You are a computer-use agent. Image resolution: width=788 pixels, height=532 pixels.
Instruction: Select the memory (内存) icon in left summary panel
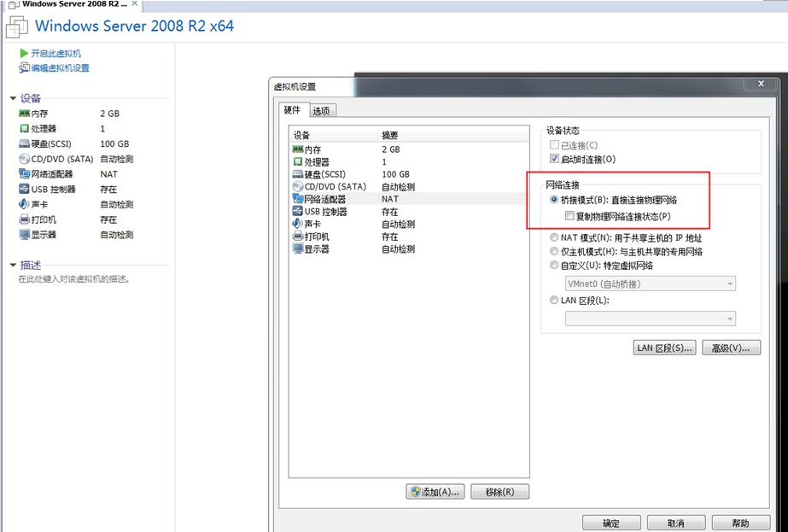[x=24, y=114]
